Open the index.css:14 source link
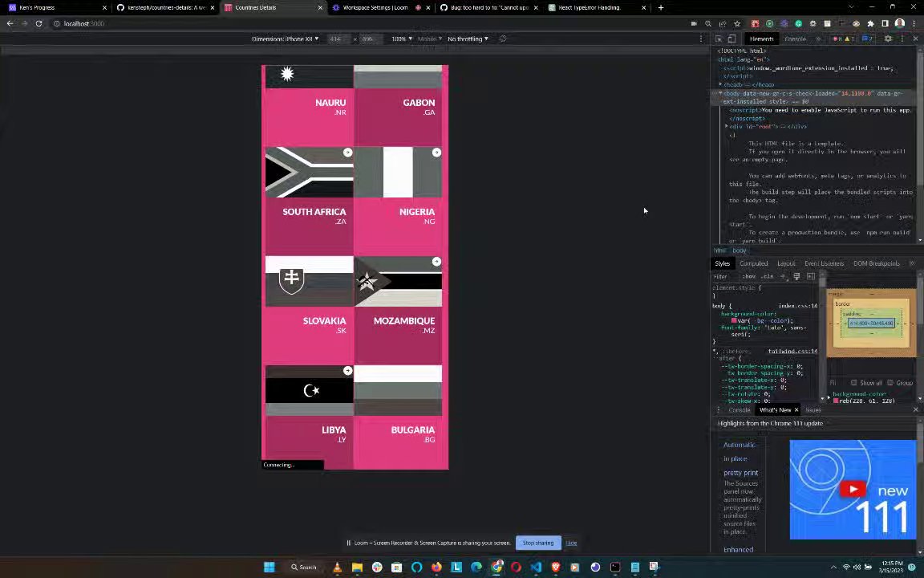The height and width of the screenshot is (578, 924). tap(798, 306)
